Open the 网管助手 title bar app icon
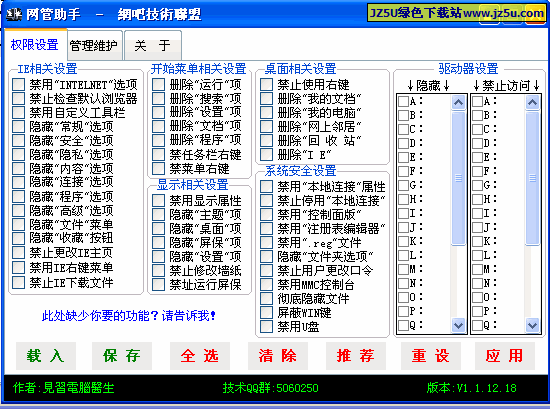Screen dimensions: 550x409 14,14
